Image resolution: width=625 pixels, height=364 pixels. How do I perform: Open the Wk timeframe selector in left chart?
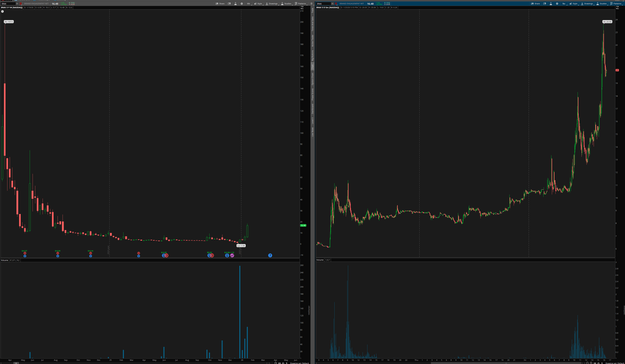(249, 4)
